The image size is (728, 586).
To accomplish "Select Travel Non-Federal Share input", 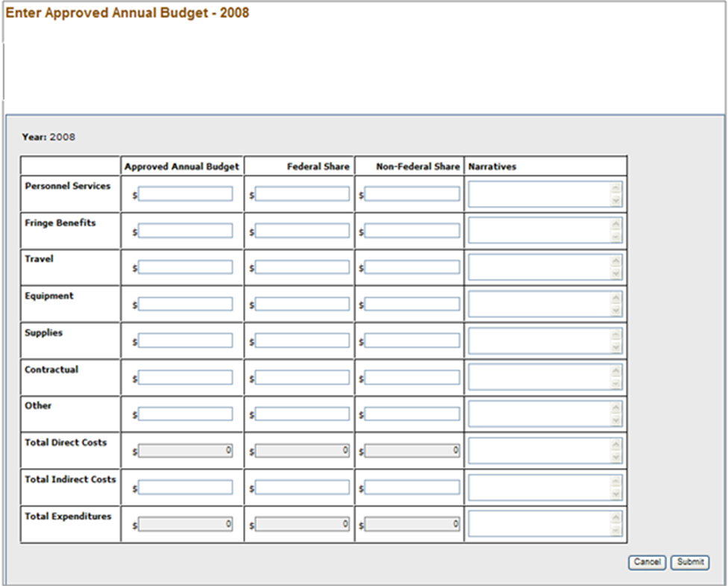I will pos(412,268).
